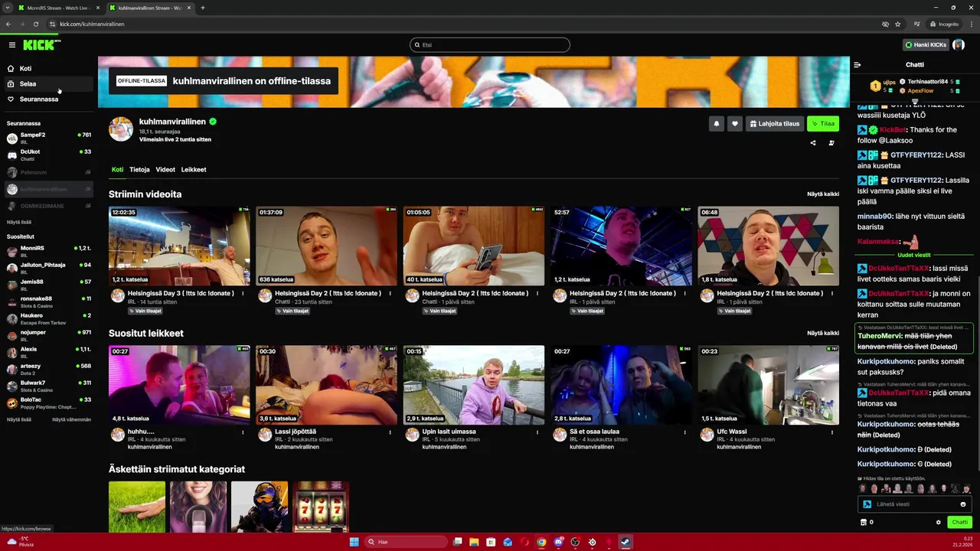Toggle notifications bell for kuhlmanvirallinen
This screenshot has height=551, width=980.
(716, 123)
